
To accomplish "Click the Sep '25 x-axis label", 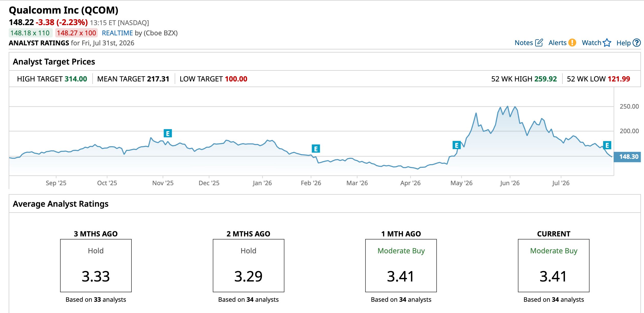I will [x=56, y=183].
